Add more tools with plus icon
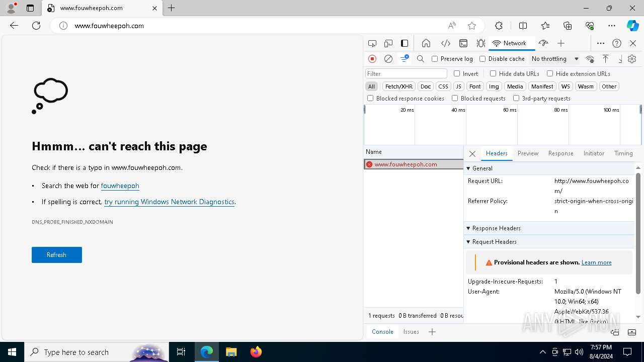Screen dimensions: 644x362 (561, 43)
